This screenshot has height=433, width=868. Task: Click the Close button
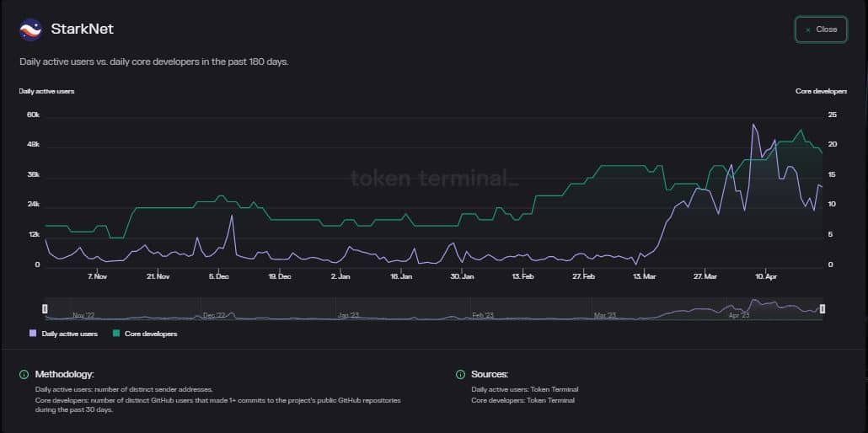pos(821,29)
